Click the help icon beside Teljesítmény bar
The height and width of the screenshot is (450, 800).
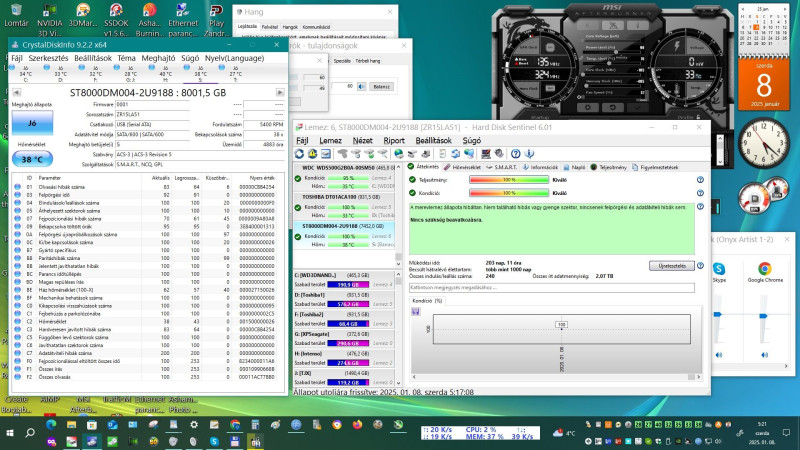click(700, 180)
